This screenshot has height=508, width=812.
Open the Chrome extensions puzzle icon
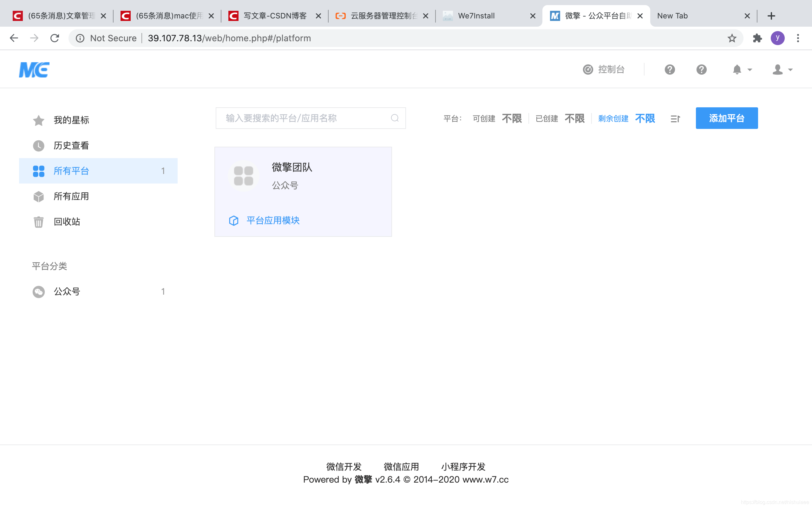click(757, 38)
